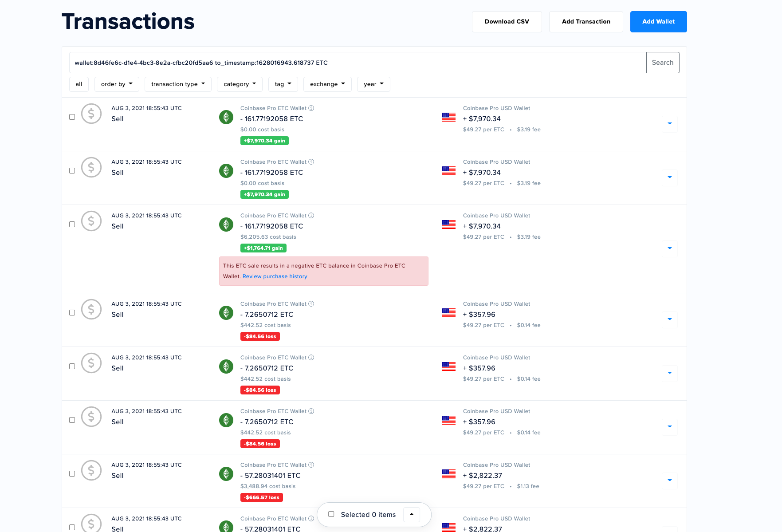Image resolution: width=782 pixels, height=532 pixels.
Task: Open the 'tag' filter dropdown
Action: coord(283,84)
